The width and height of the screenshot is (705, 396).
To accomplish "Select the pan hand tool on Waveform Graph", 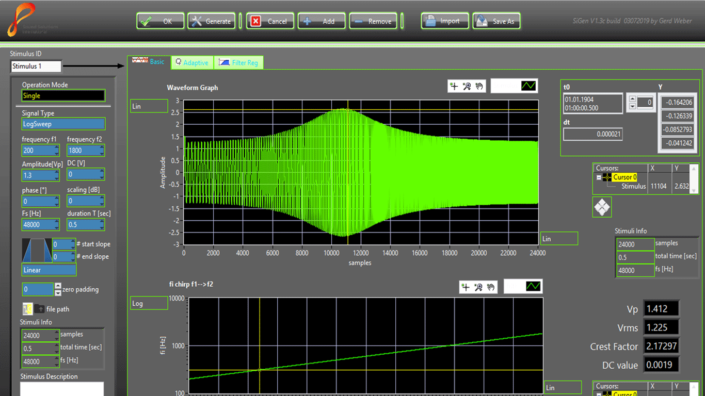I will [479, 86].
